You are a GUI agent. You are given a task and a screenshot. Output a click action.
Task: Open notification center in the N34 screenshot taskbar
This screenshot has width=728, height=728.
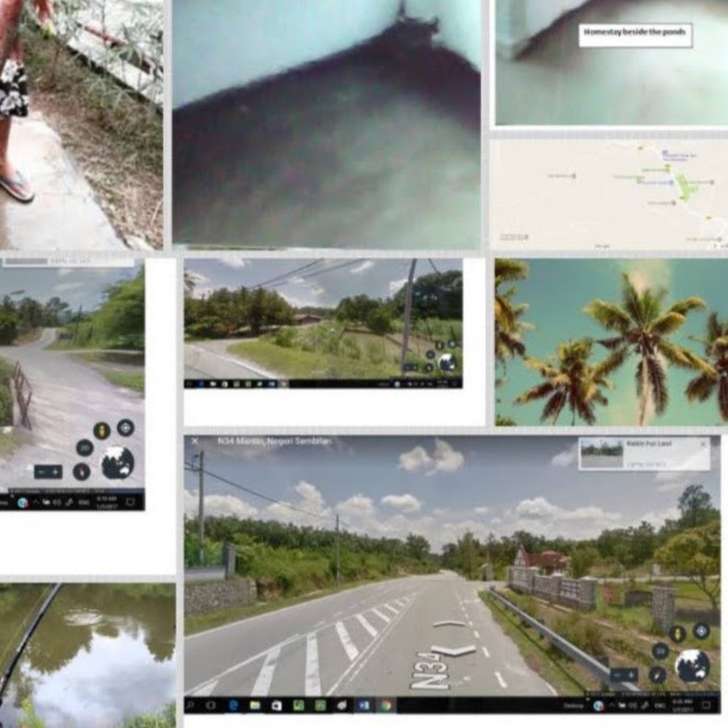707,705
